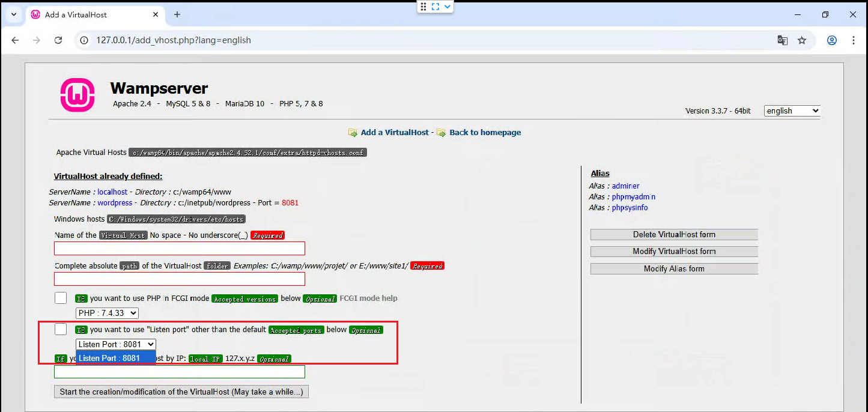Click the httpd-vhosts.conf file path text
The width and height of the screenshot is (868, 412).
(247, 153)
